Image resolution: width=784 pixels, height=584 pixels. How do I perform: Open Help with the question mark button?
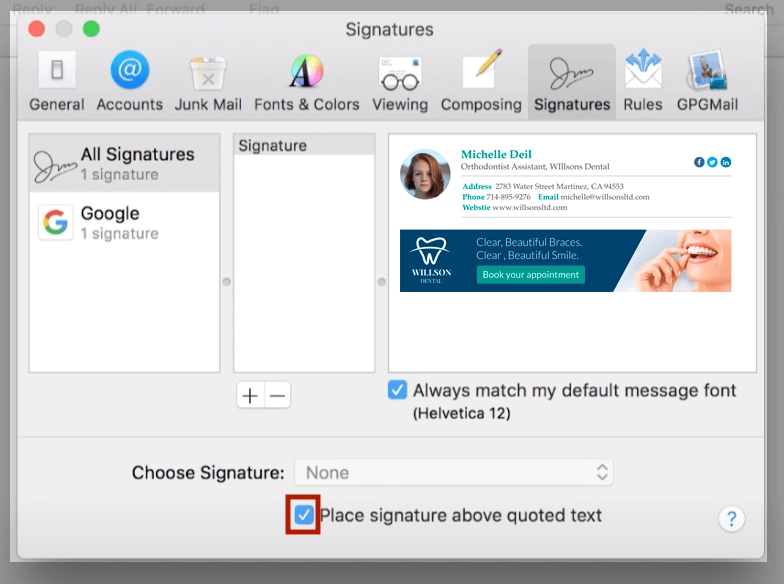point(731,519)
